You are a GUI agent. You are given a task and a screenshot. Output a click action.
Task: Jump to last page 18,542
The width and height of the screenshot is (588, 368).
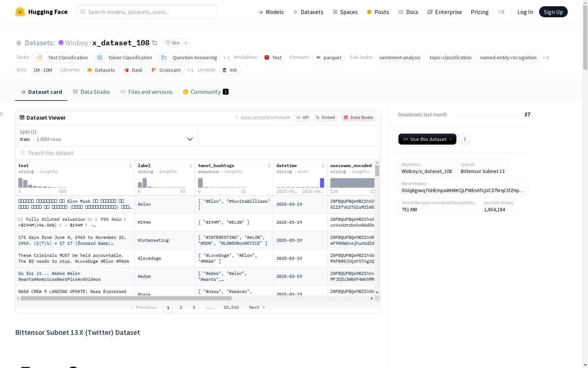pyautogui.click(x=231, y=307)
